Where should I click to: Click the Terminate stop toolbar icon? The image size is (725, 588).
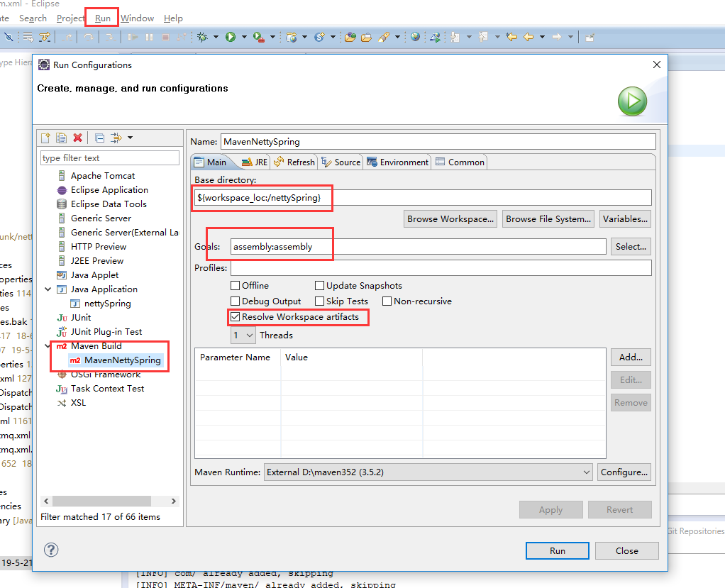tap(165, 37)
